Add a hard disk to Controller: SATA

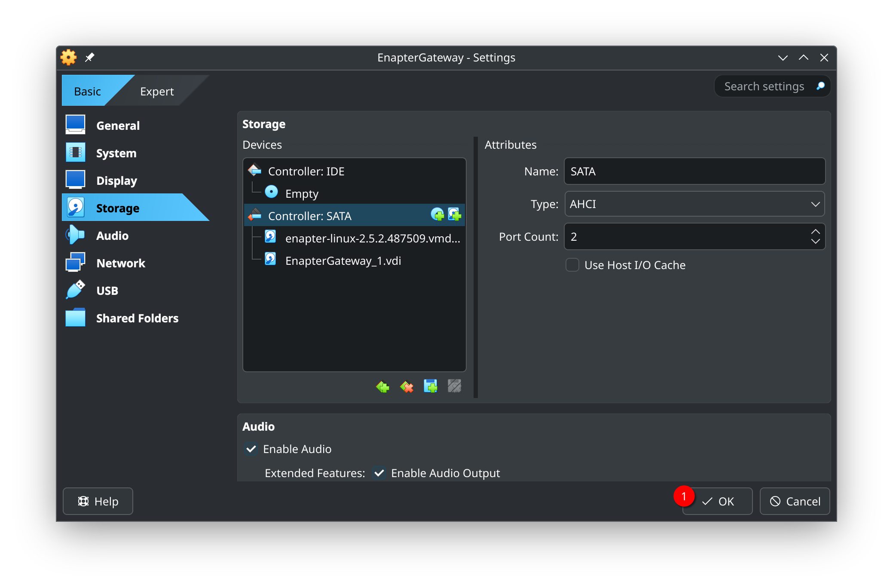455,215
